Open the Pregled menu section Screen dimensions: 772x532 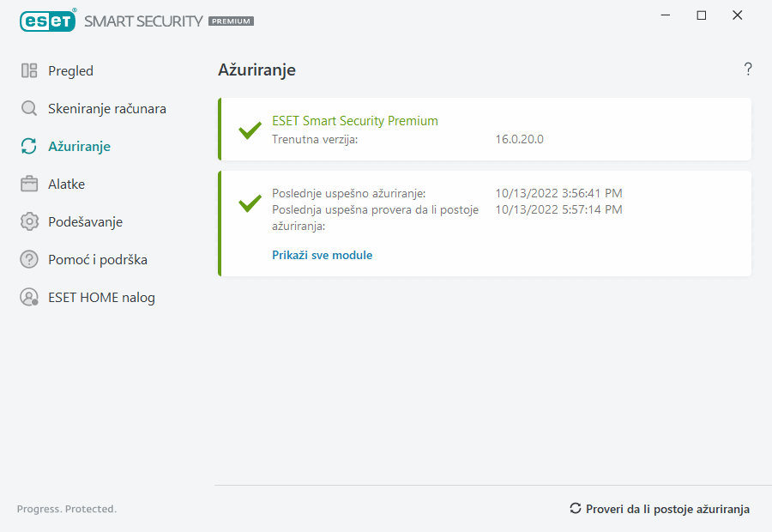click(70, 71)
